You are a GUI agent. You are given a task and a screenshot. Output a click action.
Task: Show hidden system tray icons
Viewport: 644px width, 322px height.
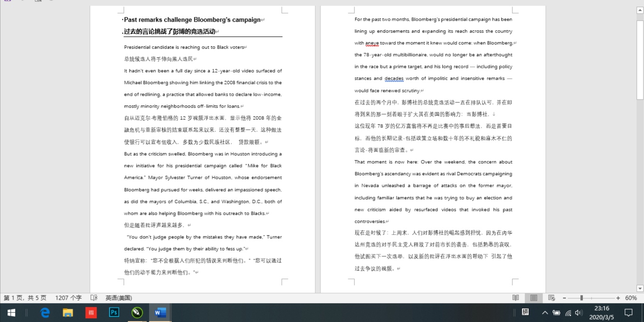[545, 313]
